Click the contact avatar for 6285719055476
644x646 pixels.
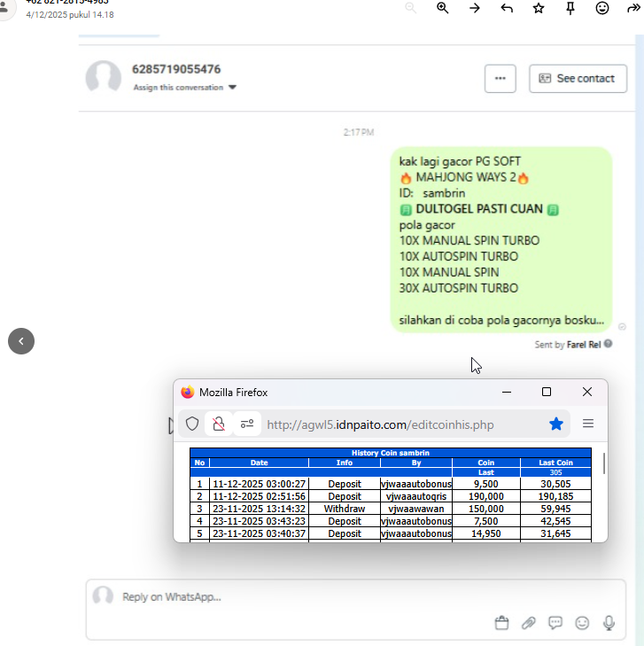(x=104, y=77)
